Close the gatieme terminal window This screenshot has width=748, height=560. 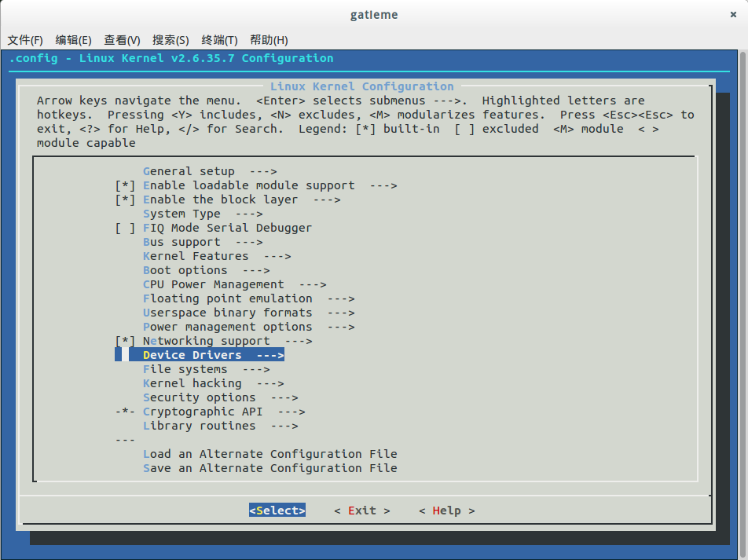coord(733,14)
